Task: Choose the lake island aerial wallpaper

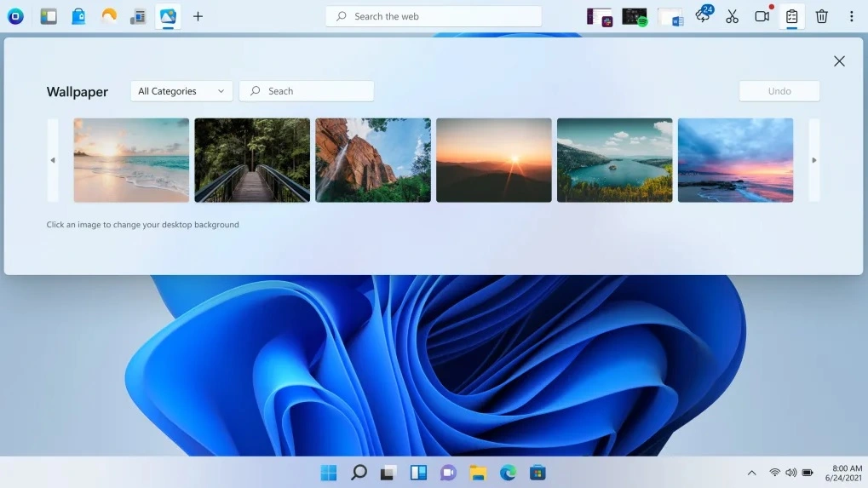Action: tap(614, 160)
